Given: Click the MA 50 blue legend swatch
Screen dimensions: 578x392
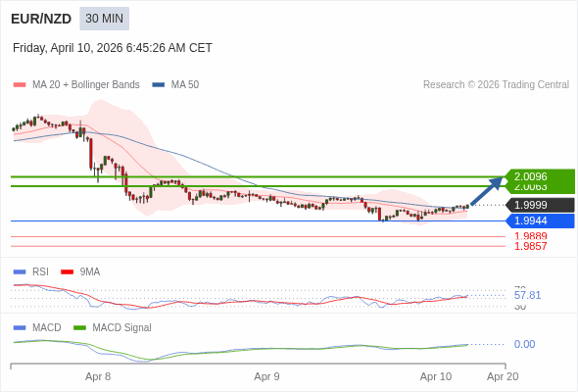Looking at the screenshot, I should pyautogui.click(x=159, y=85).
